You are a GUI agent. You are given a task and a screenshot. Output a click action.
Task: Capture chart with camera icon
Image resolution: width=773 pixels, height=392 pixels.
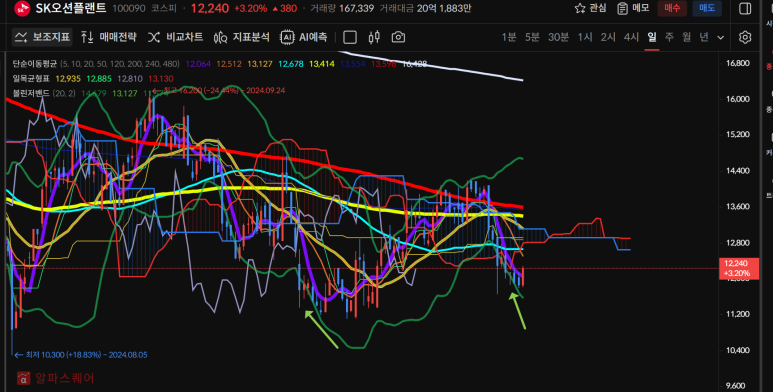coord(398,37)
